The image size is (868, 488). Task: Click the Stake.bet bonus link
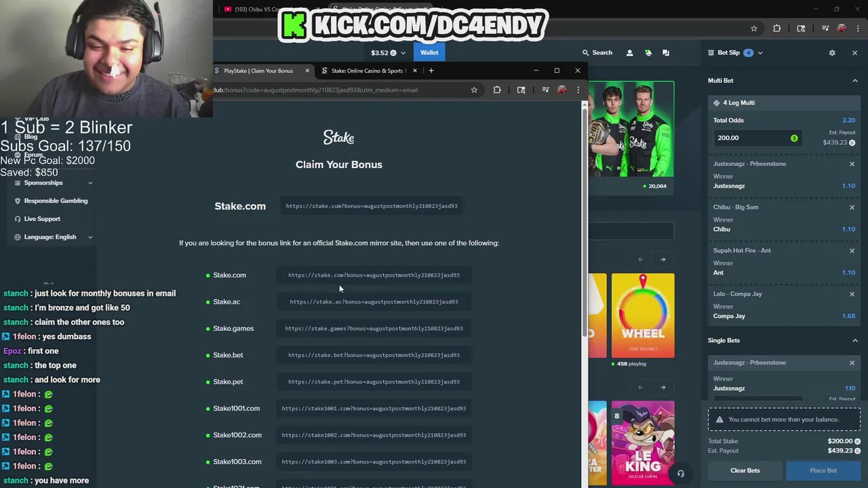tap(374, 355)
